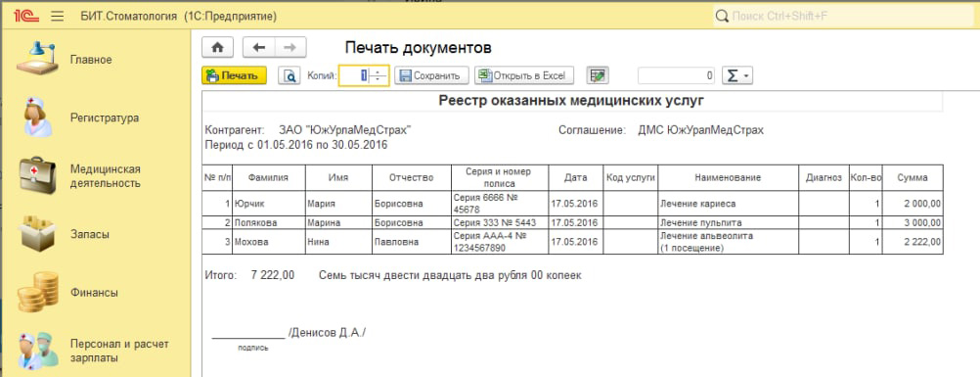Select cell with surname Полякова
Image resolution: width=980 pixels, height=377 pixels.
(x=269, y=223)
